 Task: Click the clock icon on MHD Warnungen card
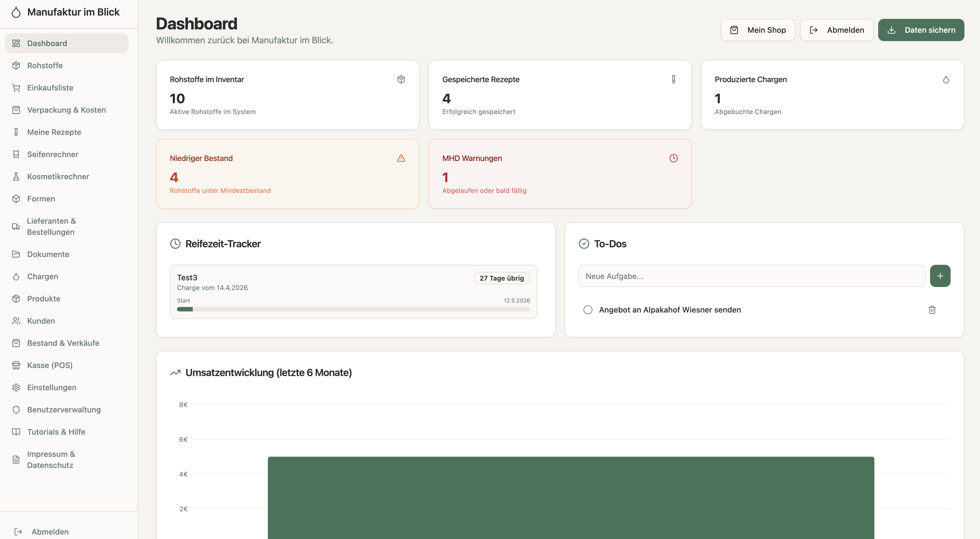(x=673, y=158)
